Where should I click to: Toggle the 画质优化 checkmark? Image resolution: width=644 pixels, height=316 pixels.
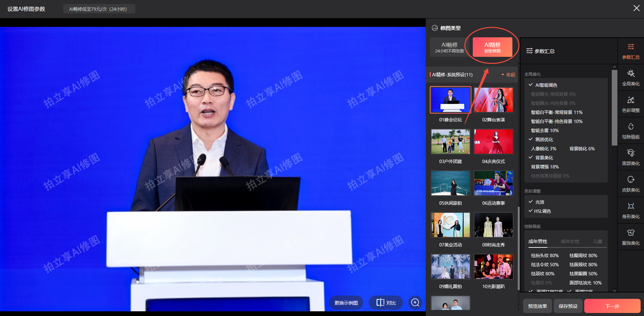click(531, 140)
